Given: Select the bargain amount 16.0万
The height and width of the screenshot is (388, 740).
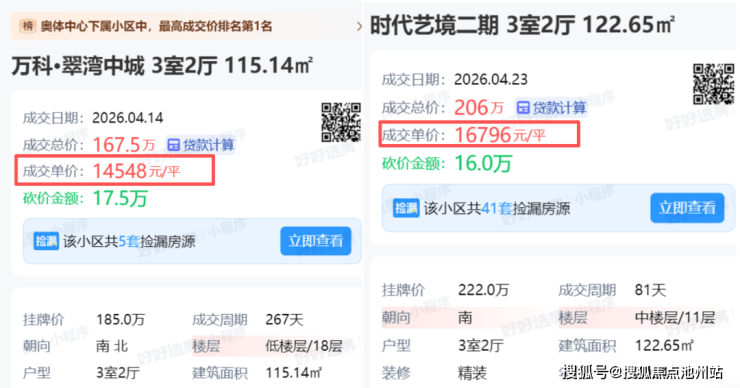Looking at the screenshot, I should pyautogui.click(x=483, y=164).
